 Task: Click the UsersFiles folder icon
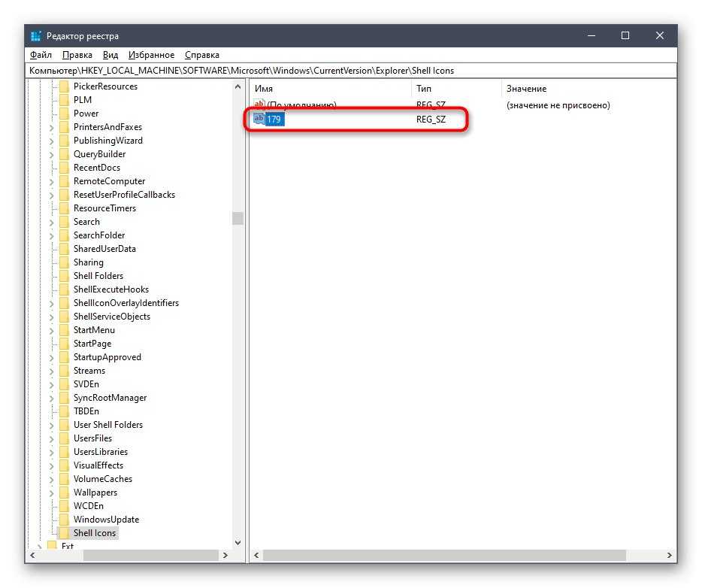pyautogui.click(x=64, y=438)
